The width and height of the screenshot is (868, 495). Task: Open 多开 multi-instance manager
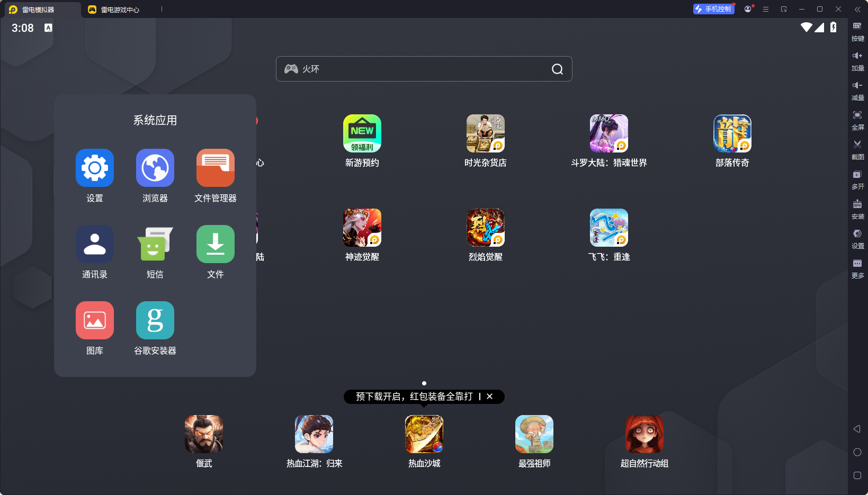click(857, 180)
